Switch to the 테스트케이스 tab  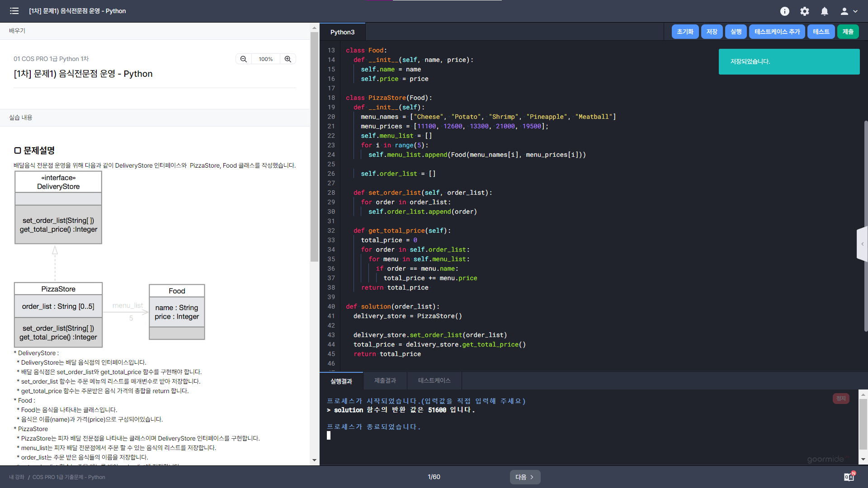click(x=434, y=380)
